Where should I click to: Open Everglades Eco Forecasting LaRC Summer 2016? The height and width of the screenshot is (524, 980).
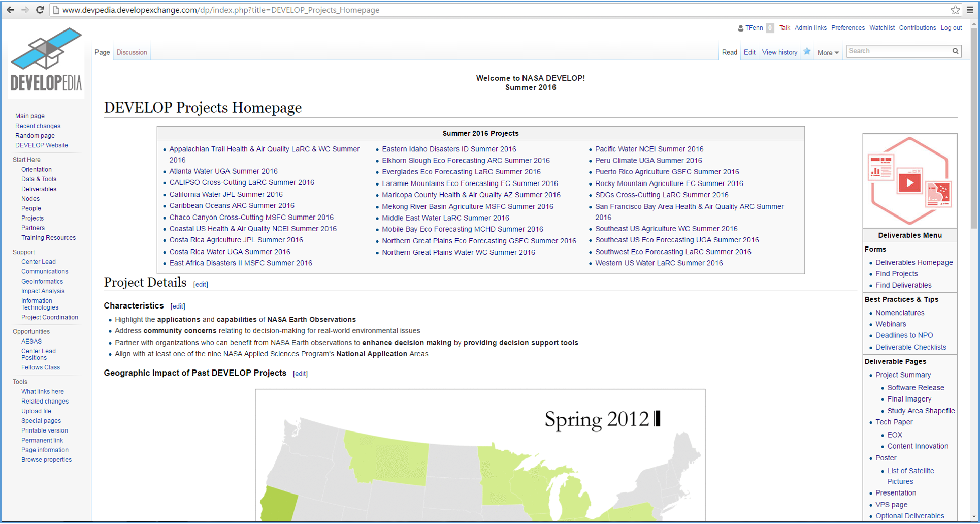pyautogui.click(x=462, y=172)
